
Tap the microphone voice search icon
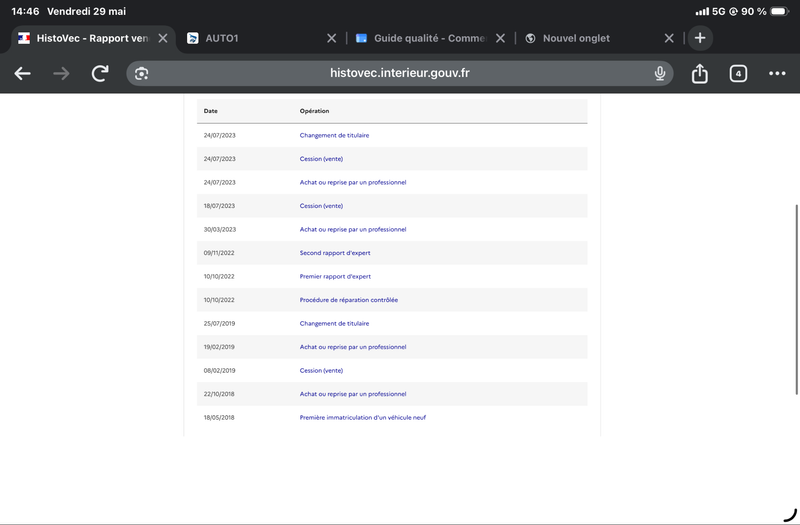tap(660, 73)
